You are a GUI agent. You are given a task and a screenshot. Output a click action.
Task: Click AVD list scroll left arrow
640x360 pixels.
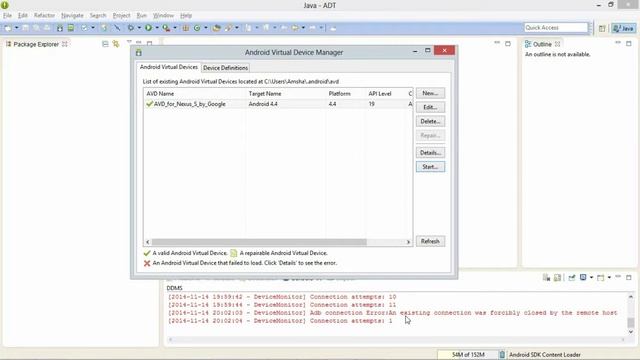[148, 242]
